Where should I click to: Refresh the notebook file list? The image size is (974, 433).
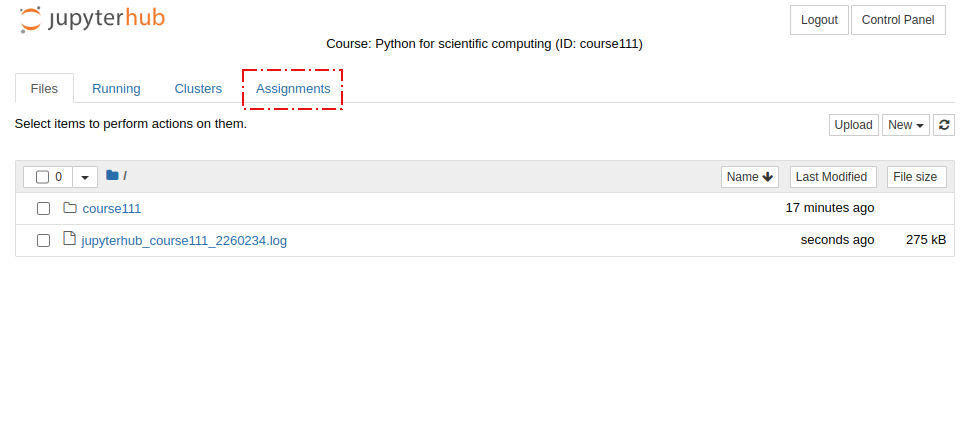pos(944,125)
